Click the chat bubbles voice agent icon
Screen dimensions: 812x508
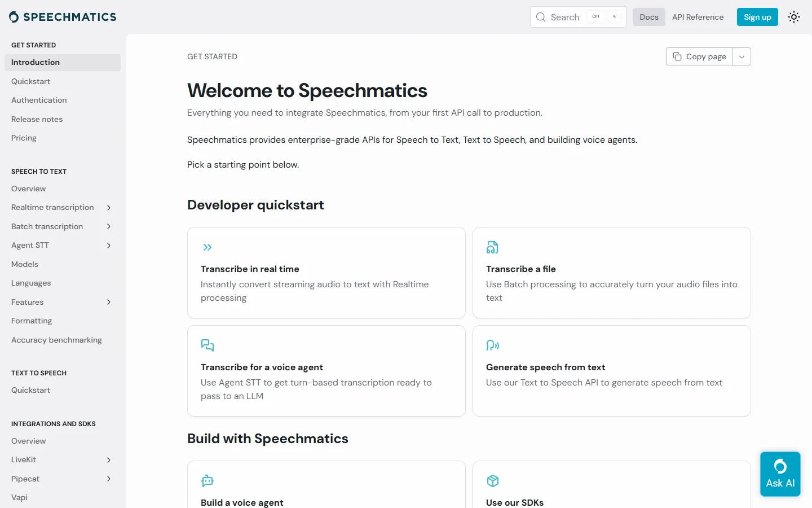point(208,345)
